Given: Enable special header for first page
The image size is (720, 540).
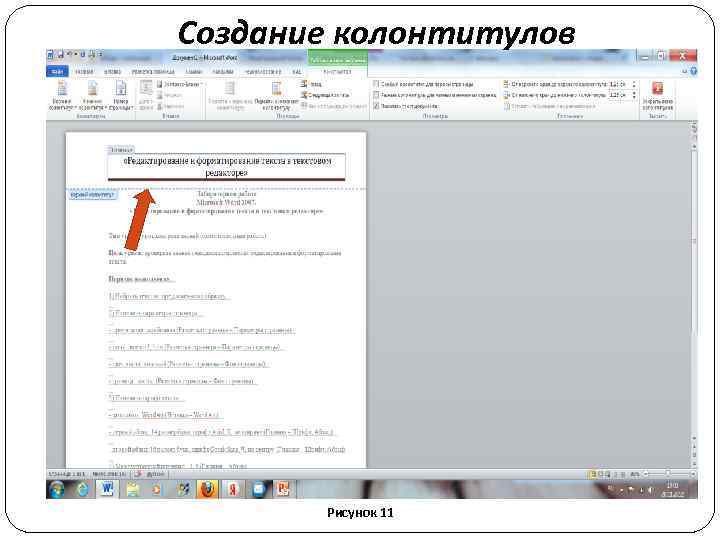Looking at the screenshot, I should click(423, 84).
